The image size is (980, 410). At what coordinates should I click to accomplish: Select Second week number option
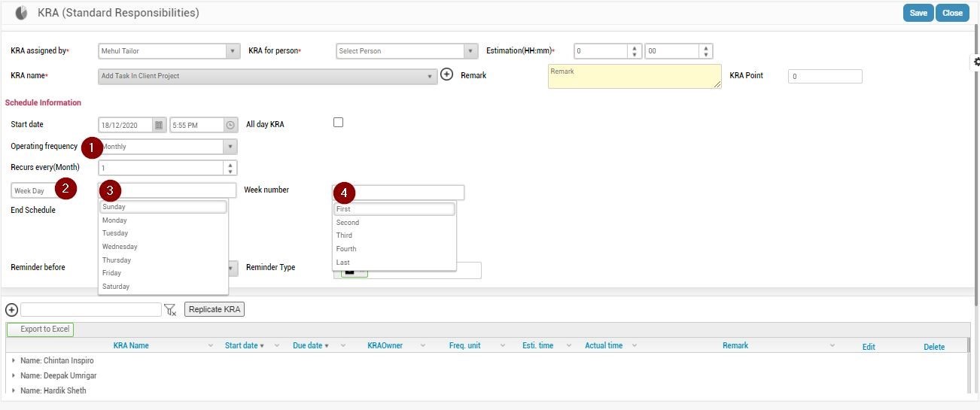click(x=394, y=223)
